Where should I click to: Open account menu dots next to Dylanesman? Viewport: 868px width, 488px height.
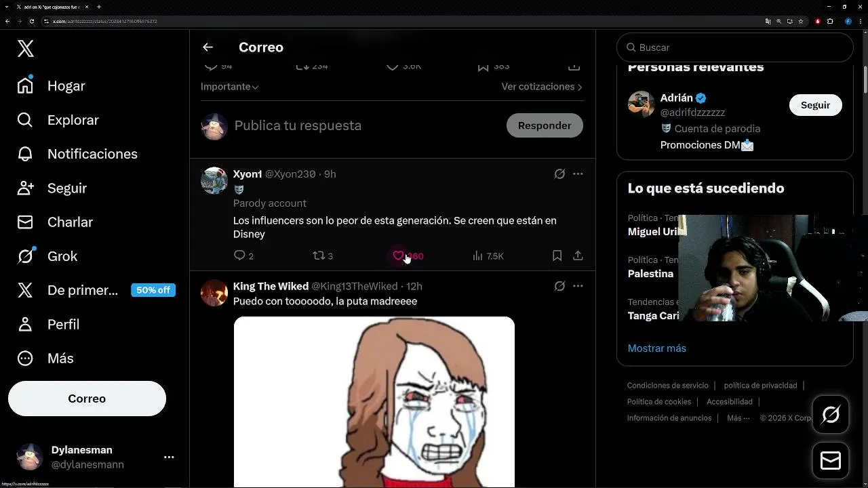169,457
